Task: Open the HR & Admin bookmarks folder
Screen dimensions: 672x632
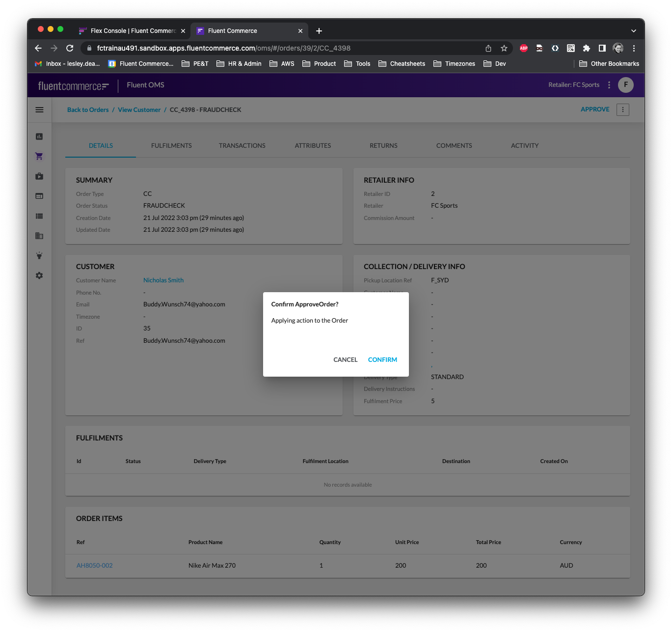Action: click(239, 64)
